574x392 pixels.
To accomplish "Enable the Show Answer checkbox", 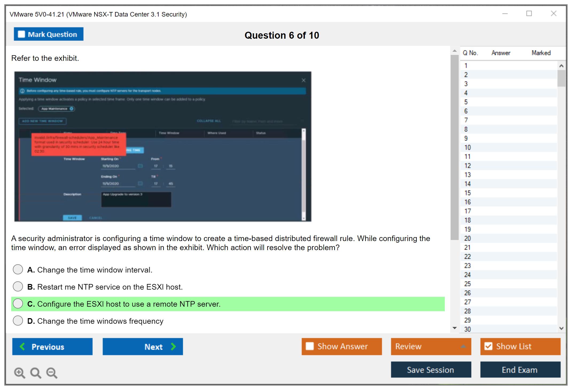I will pyautogui.click(x=310, y=346).
